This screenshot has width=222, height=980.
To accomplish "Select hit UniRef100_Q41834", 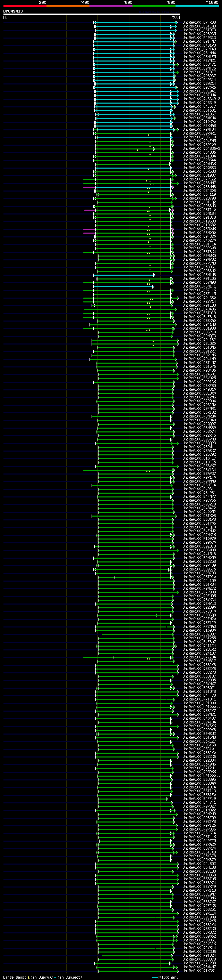I will pos(199,156).
